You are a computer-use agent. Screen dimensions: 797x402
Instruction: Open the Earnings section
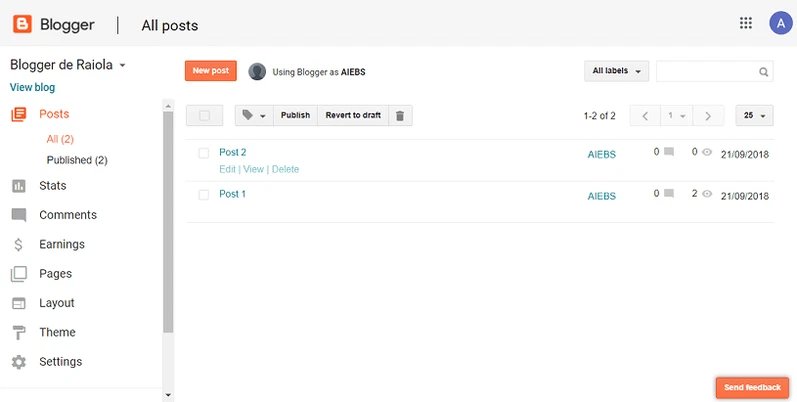[62, 244]
